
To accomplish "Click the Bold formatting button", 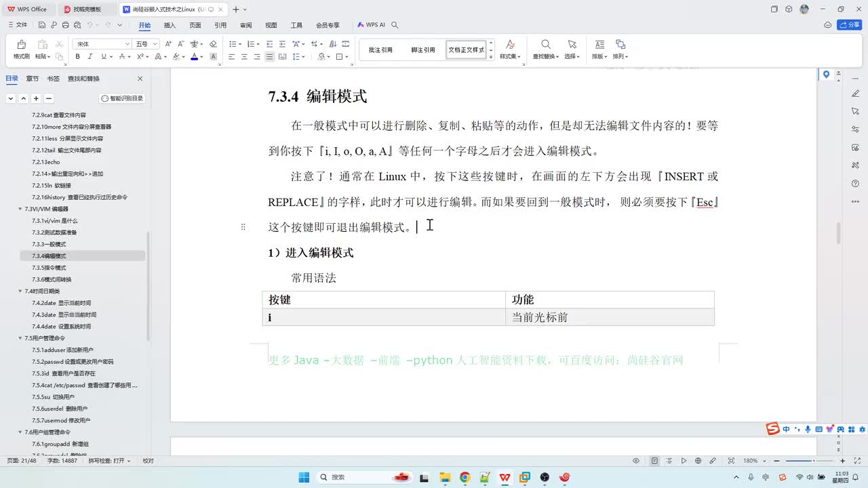I will 78,57.
